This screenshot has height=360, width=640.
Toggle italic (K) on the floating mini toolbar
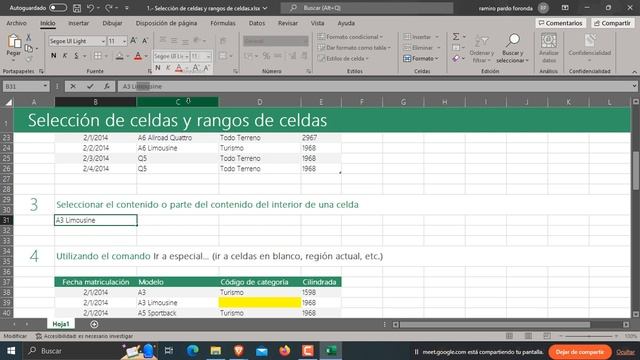[x=168, y=68]
